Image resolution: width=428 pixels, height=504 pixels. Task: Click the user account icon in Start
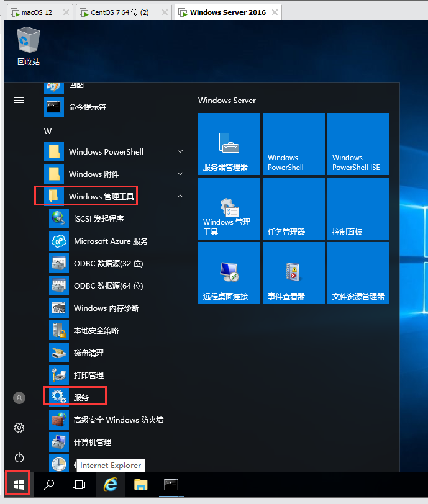point(19,398)
